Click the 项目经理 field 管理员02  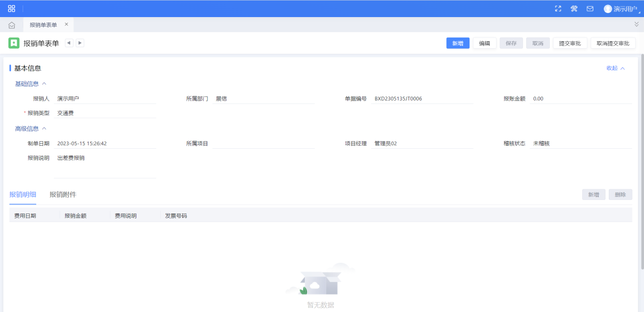[x=423, y=144]
